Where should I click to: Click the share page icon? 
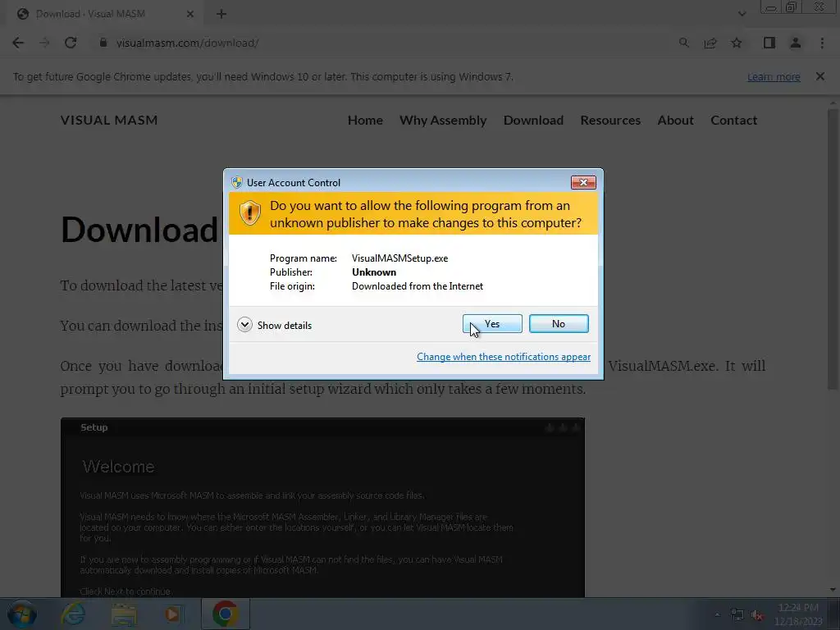coord(710,43)
